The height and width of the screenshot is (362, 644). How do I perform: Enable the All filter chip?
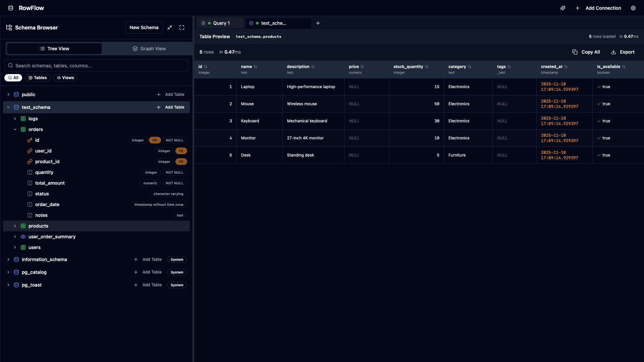pos(13,77)
